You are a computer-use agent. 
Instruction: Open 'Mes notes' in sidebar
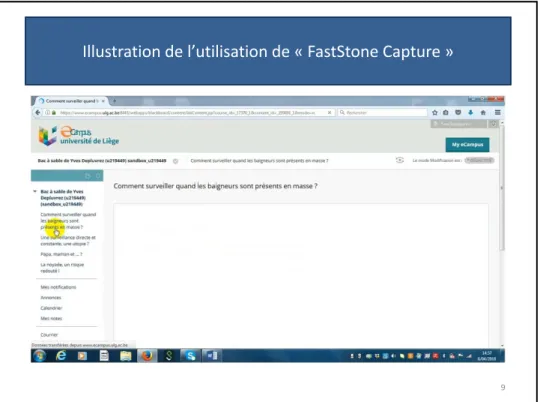point(51,318)
